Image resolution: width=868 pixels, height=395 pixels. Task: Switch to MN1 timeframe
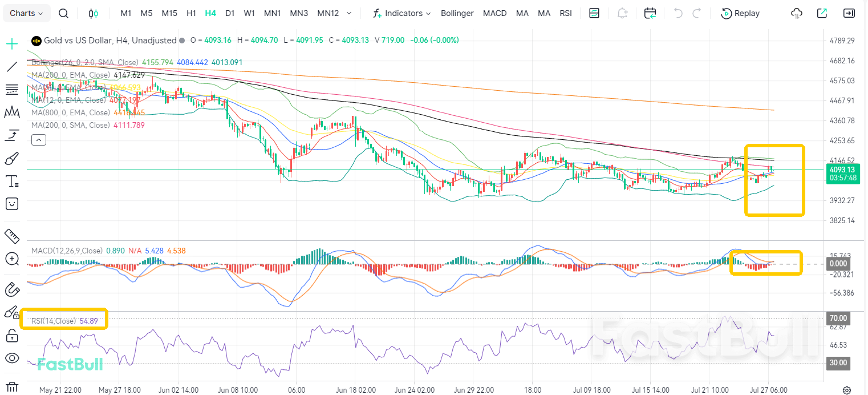tap(272, 13)
